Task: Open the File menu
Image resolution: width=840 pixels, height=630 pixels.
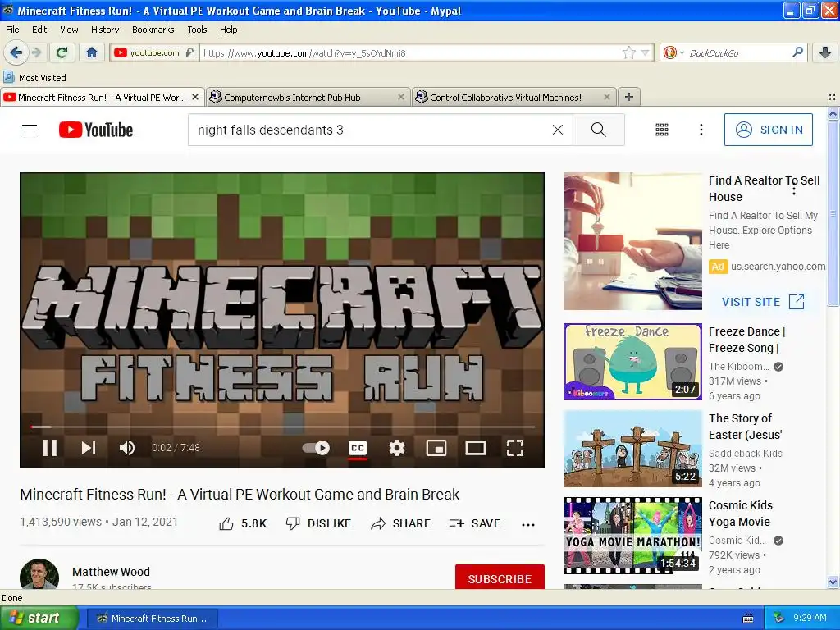Action: pyautogui.click(x=12, y=30)
